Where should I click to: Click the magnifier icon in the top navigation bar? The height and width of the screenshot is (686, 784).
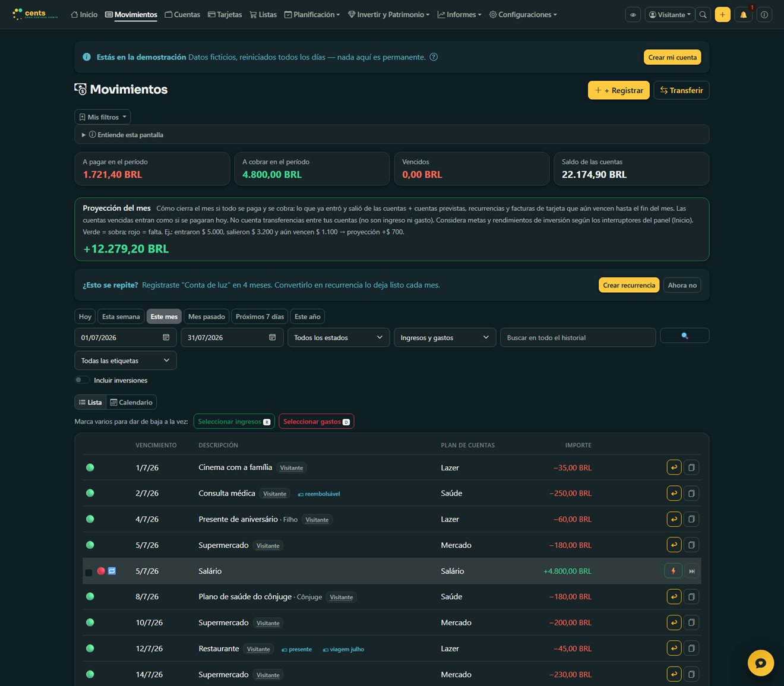coord(703,15)
